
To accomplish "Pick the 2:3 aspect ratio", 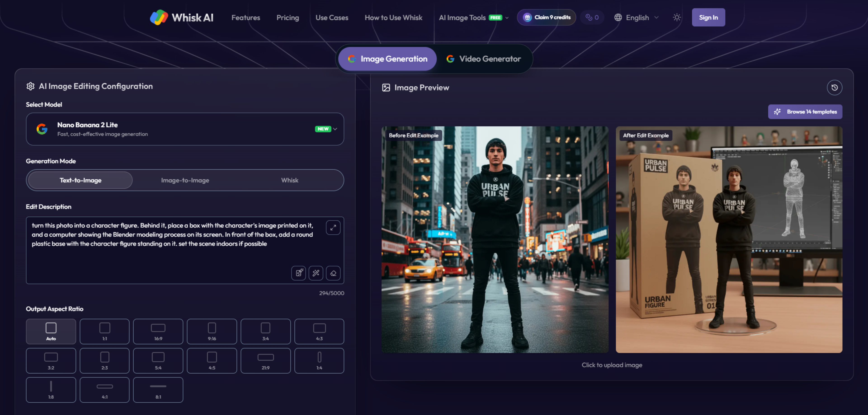I will (x=104, y=361).
